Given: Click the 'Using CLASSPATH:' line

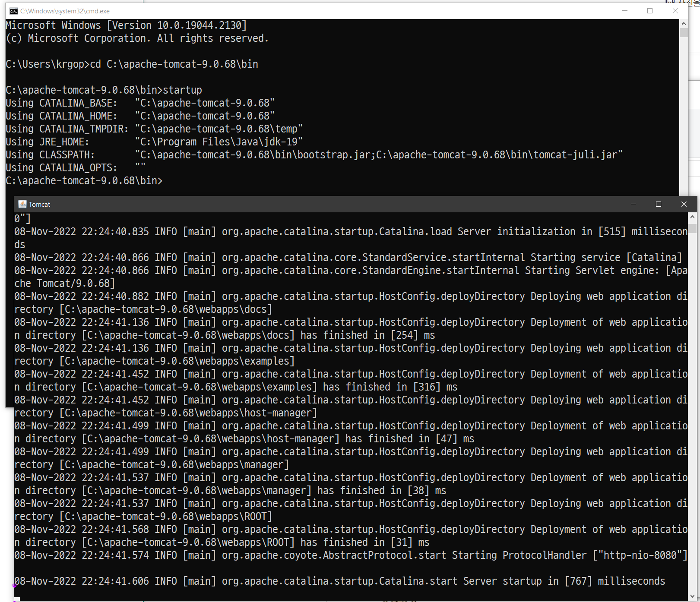Looking at the screenshot, I should pos(314,155).
